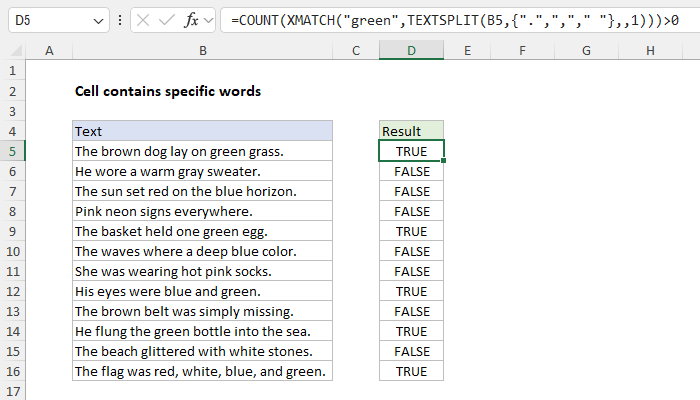Select cell 'The waves where a deep blue color.'
Image resolution: width=700 pixels, height=400 pixels.
pyautogui.click(x=203, y=251)
